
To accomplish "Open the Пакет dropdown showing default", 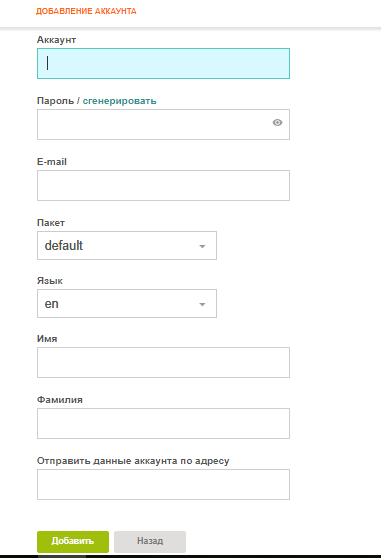I will tap(127, 246).
